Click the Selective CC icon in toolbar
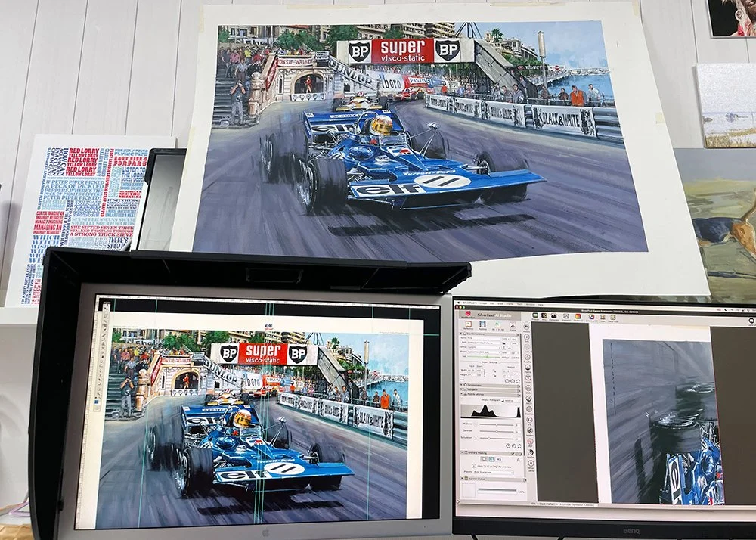Screen dimensions: 756x540 [592, 317]
